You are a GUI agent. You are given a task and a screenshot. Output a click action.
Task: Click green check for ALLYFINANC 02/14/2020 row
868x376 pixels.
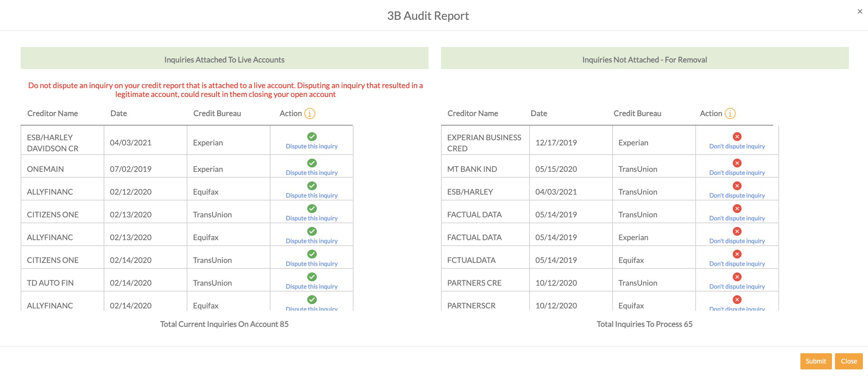[x=312, y=300]
